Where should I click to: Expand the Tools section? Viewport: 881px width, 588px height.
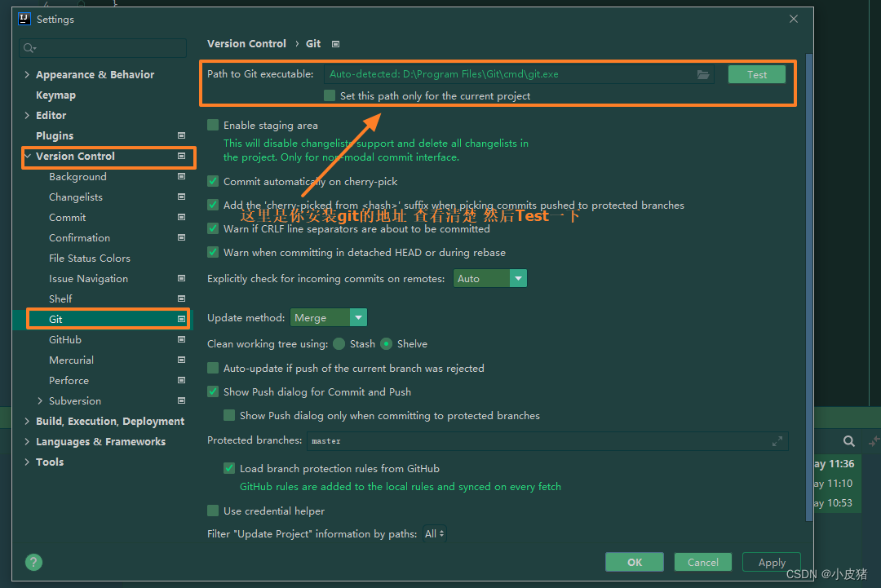coord(27,462)
